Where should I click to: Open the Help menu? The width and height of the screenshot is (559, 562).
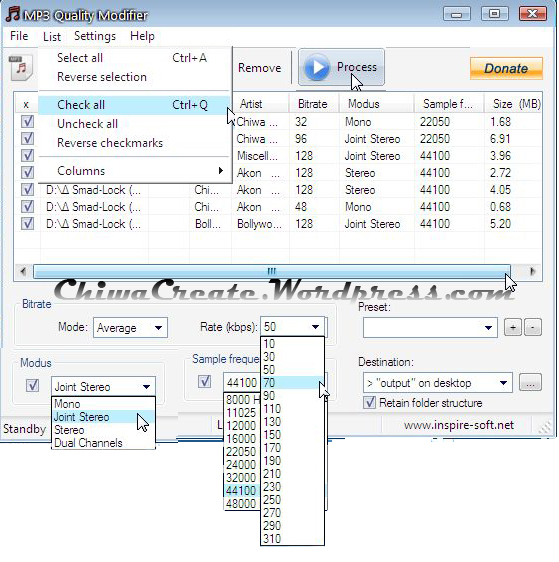pyautogui.click(x=142, y=36)
